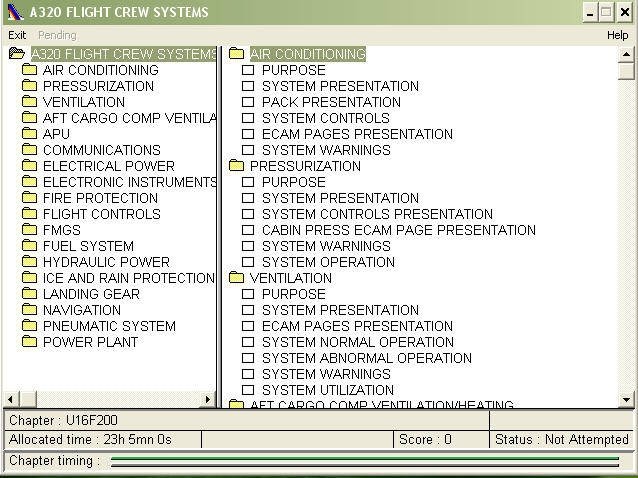Select FLIGHT CONTROLS label in left tree

(x=102, y=214)
